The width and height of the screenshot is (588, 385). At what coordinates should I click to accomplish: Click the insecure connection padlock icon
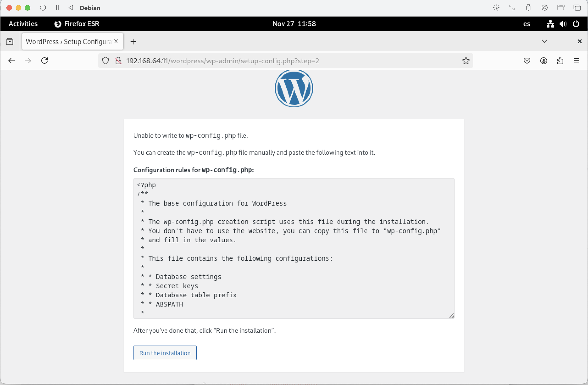(x=118, y=61)
